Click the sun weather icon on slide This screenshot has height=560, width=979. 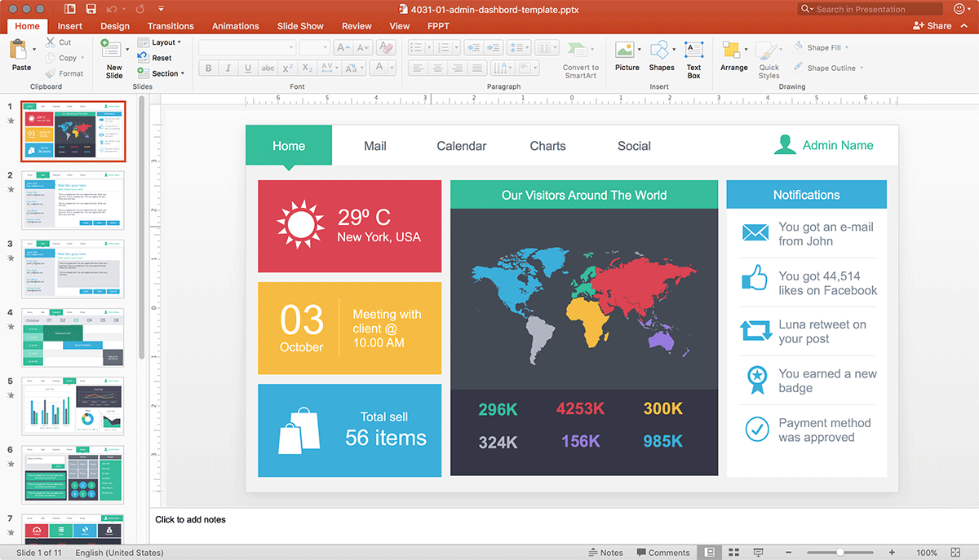pyautogui.click(x=300, y=224)
